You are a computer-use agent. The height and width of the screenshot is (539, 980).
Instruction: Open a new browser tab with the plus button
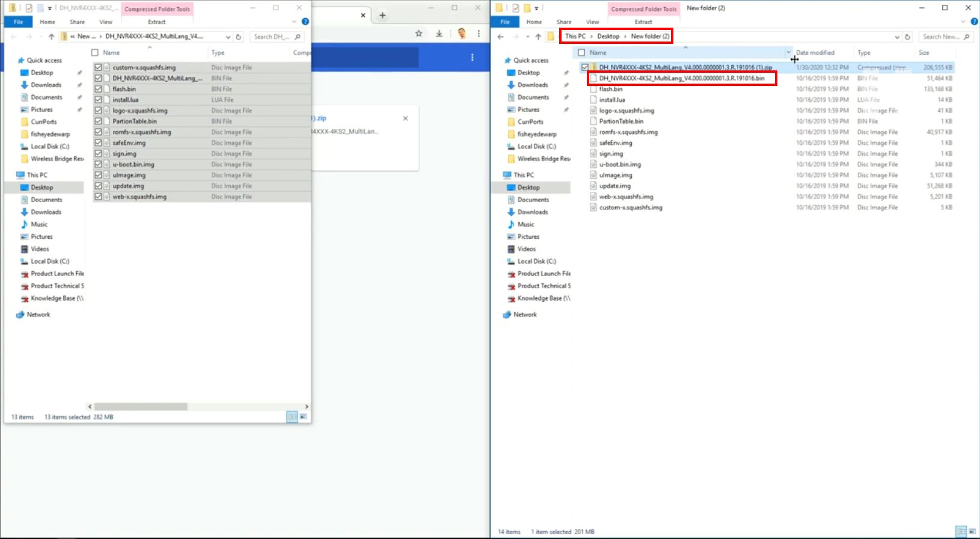coord(382,15)
